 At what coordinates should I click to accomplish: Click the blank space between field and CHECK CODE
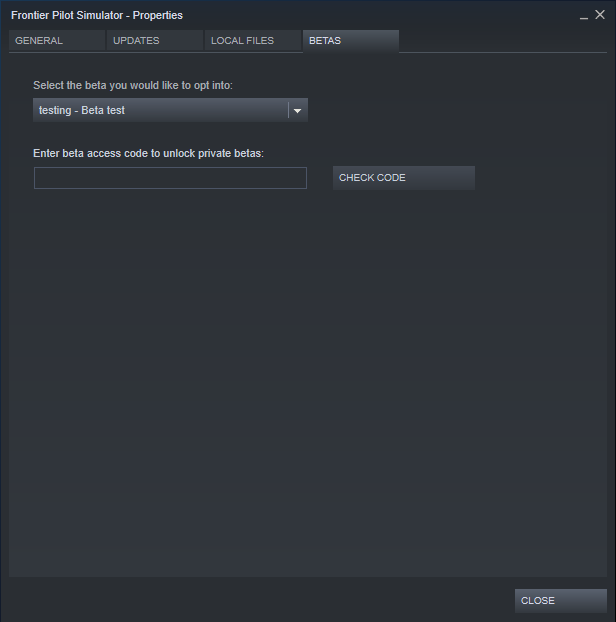coord(320,178)
